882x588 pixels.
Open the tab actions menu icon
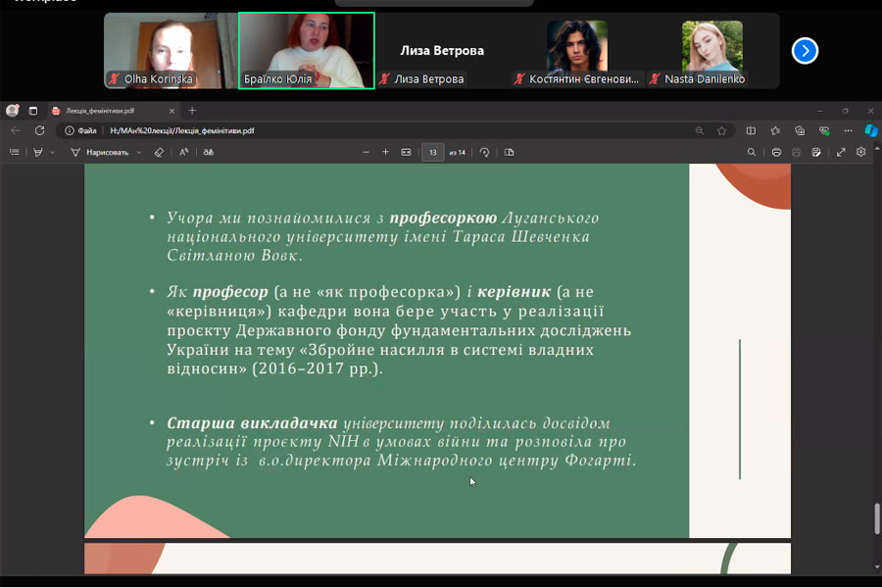33,111
